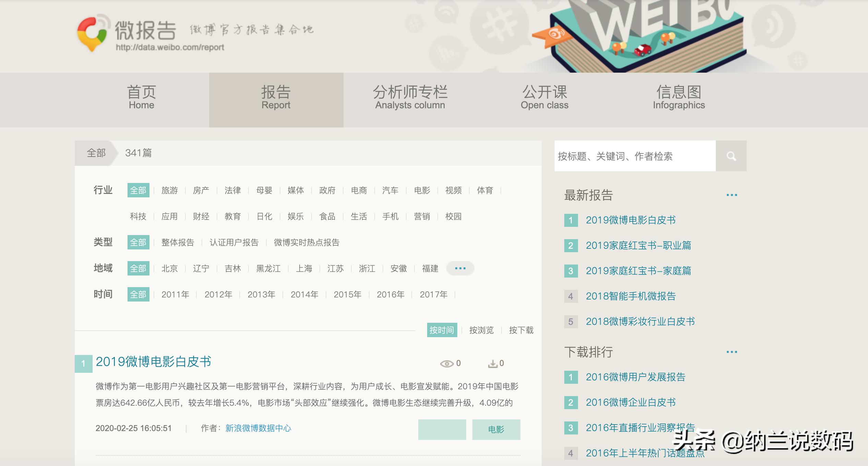The image size is (868, 466).
Task: Select 北京 in the 地域 filter
Action: click(x=170, y=268)
